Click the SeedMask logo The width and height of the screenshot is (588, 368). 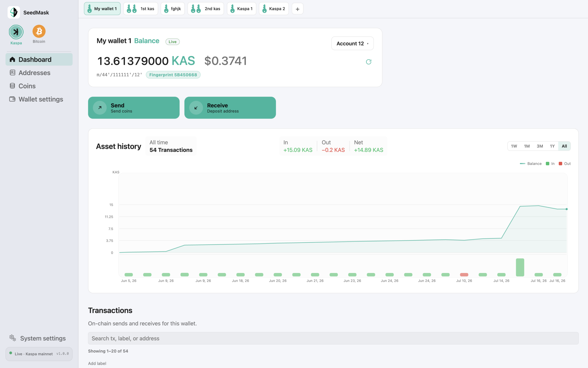14,12
